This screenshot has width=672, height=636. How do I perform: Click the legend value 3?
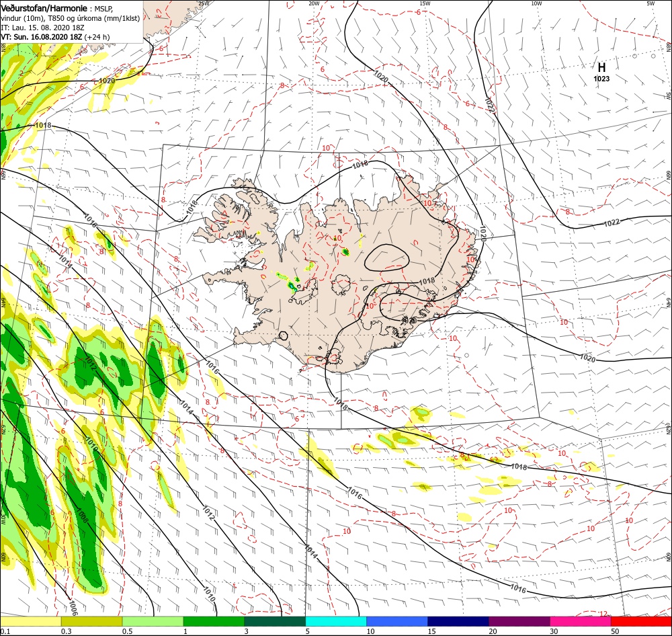coord(246,631)
